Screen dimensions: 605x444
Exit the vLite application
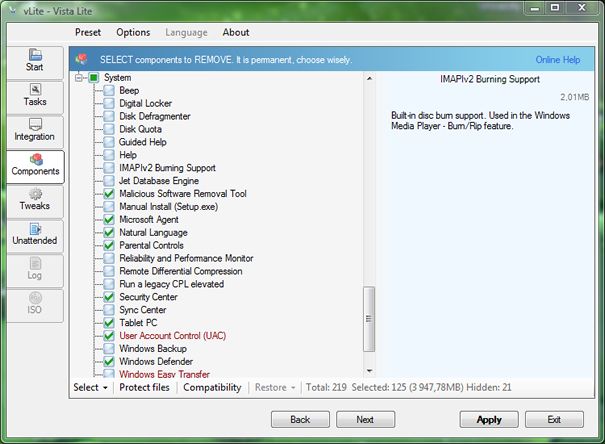[554, 419]
